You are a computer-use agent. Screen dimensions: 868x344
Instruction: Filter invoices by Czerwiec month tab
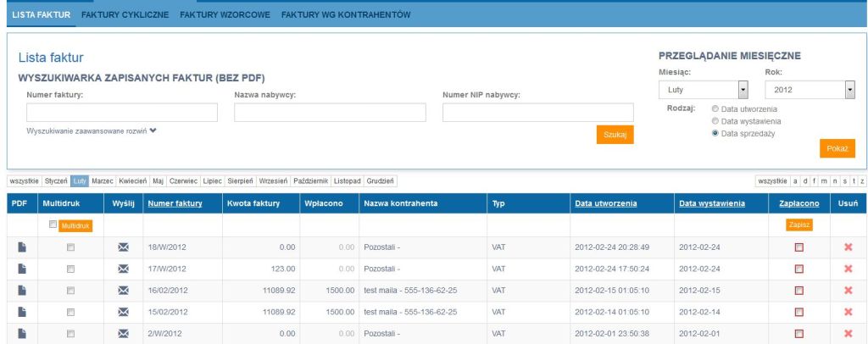pos(183,180)
